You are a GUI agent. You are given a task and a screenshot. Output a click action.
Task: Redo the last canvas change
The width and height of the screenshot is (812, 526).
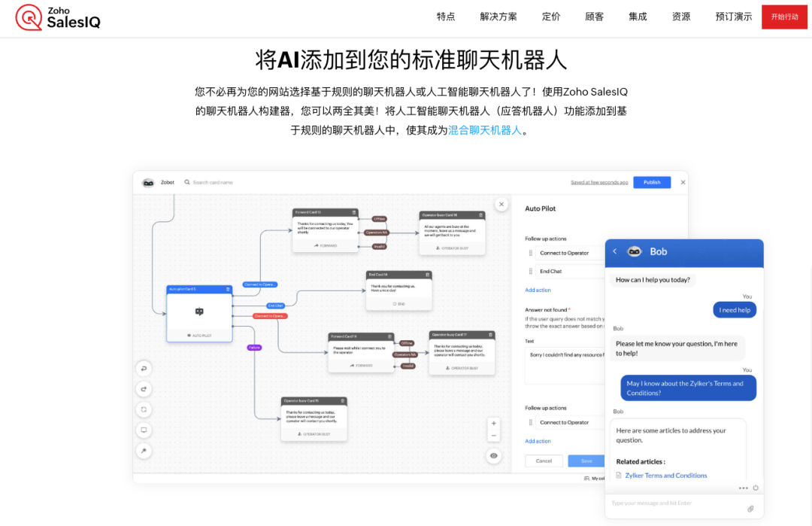[144, 389]
